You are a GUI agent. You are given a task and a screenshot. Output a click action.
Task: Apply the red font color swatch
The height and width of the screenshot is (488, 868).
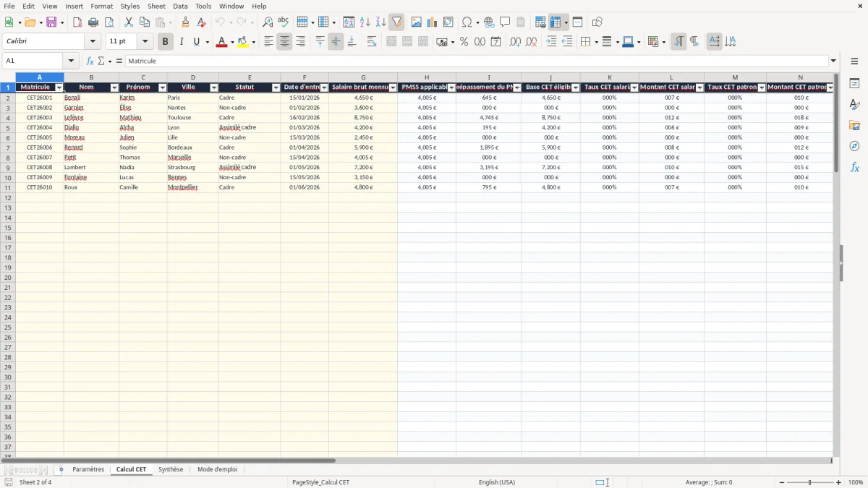tap(221, 42)
